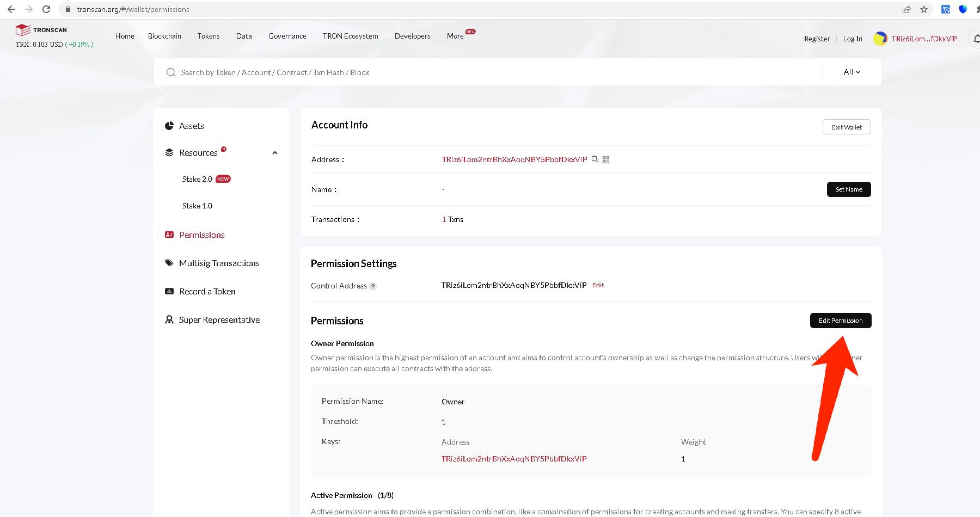
Task: Click the Multisig Transactions tag icon
Action: (x=169, y=263)
